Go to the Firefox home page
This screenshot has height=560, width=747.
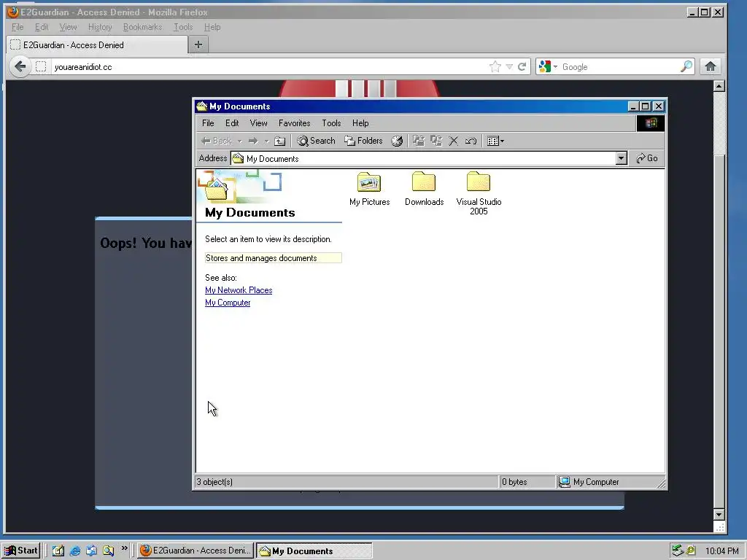click(711, 66)
